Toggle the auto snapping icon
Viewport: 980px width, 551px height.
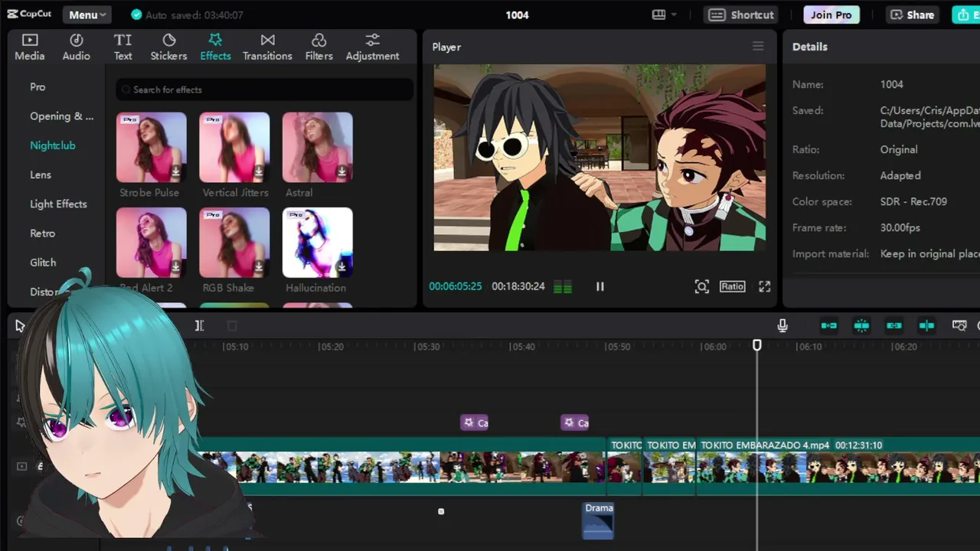[x=861, y=326]
